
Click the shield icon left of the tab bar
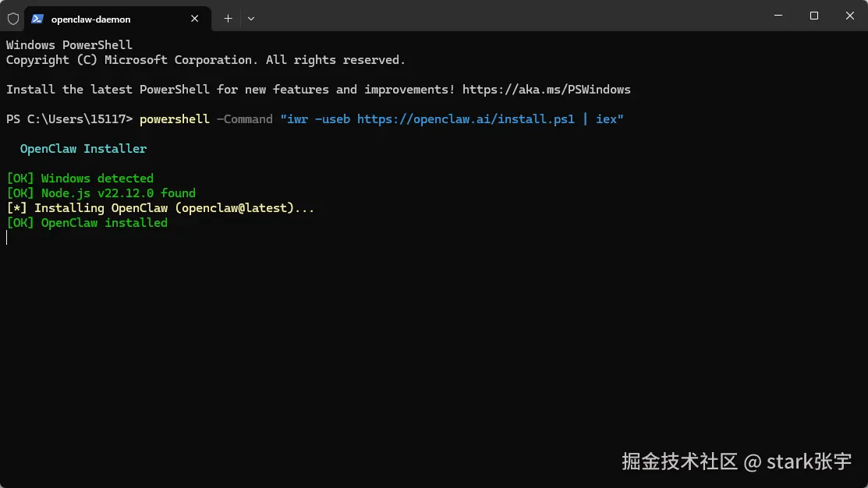click(12, 18)
